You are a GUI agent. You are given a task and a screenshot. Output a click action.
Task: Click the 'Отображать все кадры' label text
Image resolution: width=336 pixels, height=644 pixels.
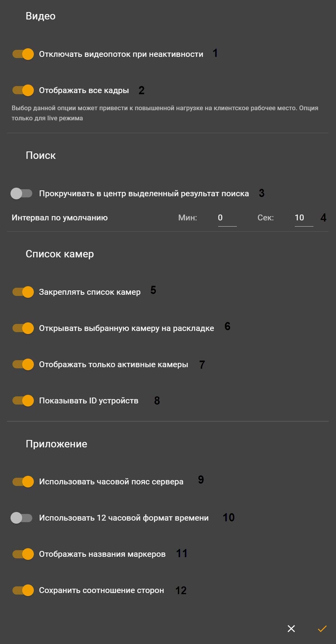tap(84, 90)
